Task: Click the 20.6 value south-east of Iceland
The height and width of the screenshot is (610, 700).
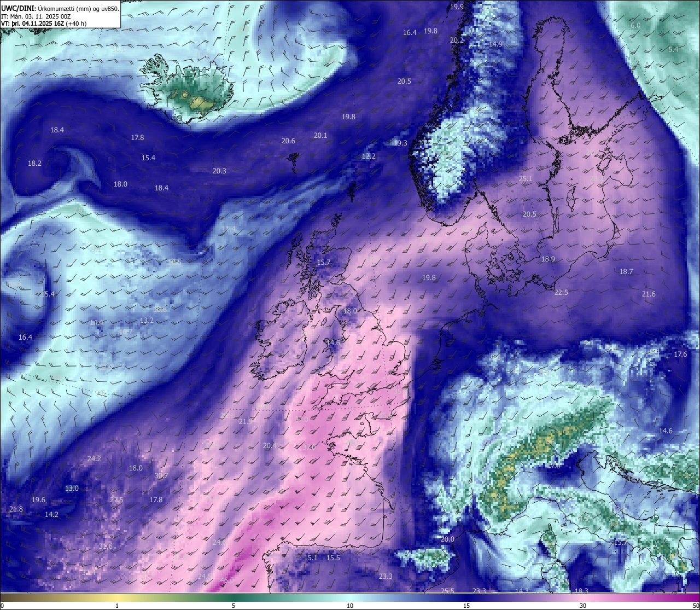Action: [x=288, y=141]
